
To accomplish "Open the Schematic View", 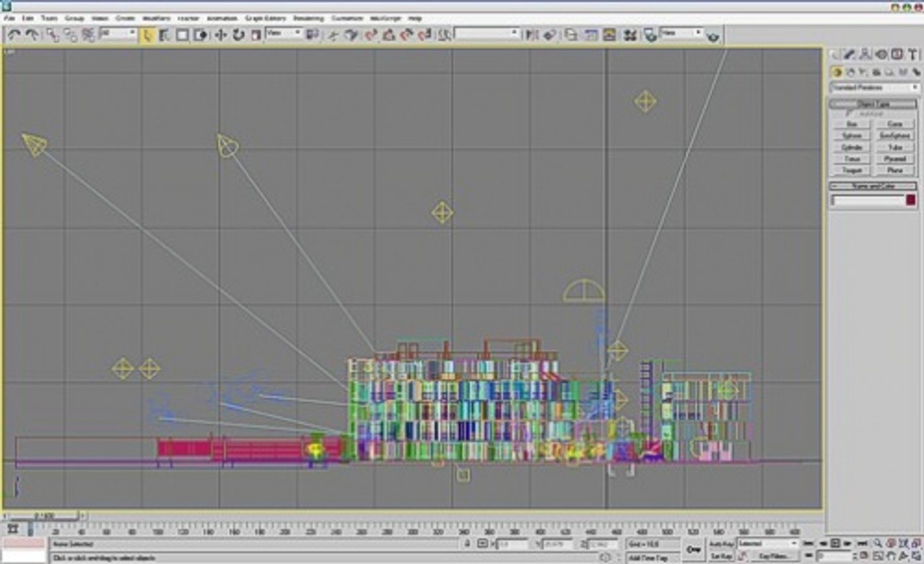I will point(609,35).
